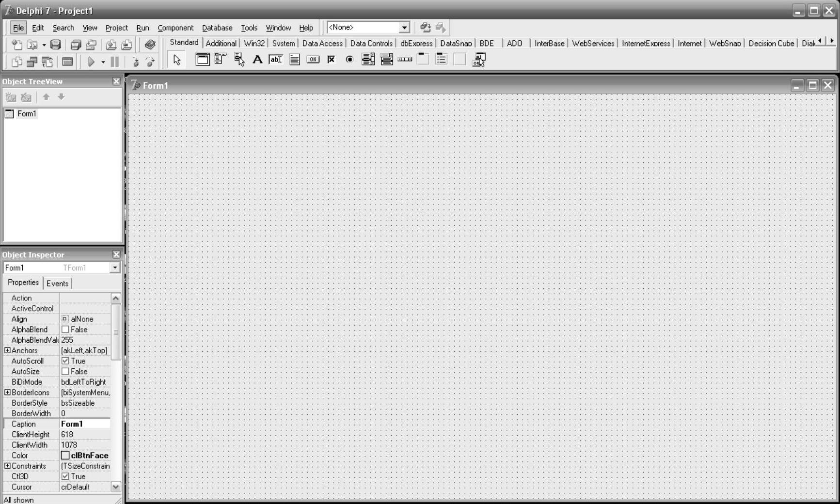Click the New Form toolbar icon

(x=67, y=62)
